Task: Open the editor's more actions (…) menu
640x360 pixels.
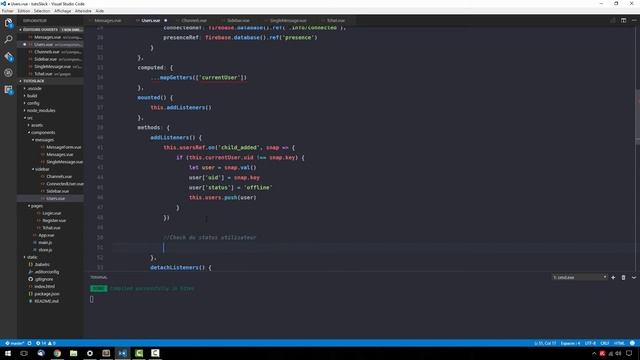Action: pyautogui.click(x=634, y=20)
